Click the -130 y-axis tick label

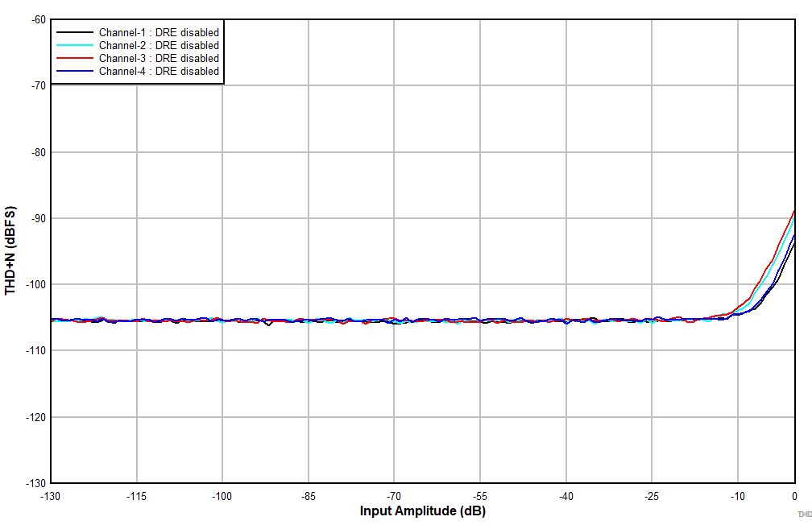click(x=35, y=482)
